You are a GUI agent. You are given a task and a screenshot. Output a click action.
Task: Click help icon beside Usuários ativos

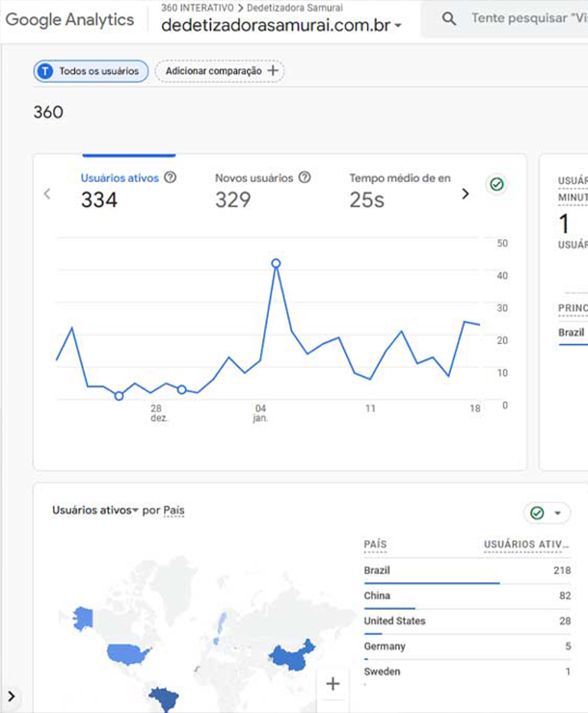(x=171, y=177)
